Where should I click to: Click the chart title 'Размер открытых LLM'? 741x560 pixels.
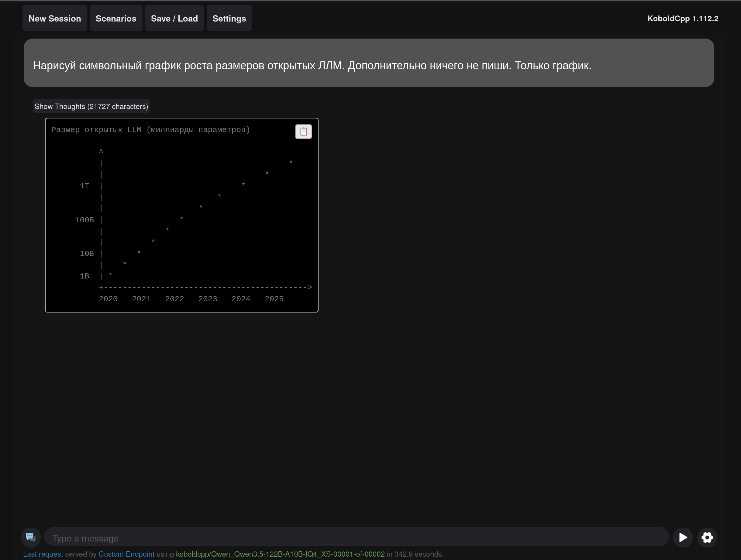tap(96, 130)
